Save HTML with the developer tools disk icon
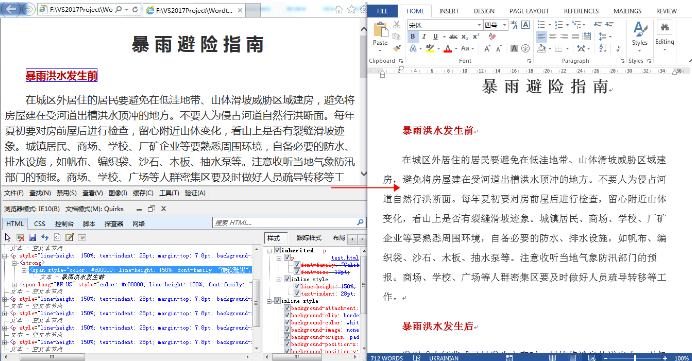This screenshot has width=692, height=361. [32, 237]
